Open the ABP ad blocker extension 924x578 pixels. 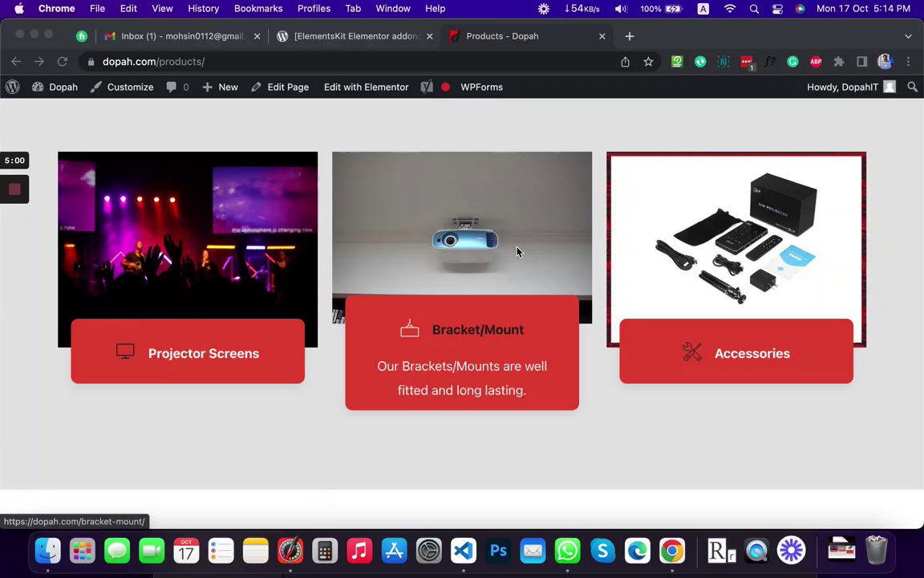tap(816, 61)
